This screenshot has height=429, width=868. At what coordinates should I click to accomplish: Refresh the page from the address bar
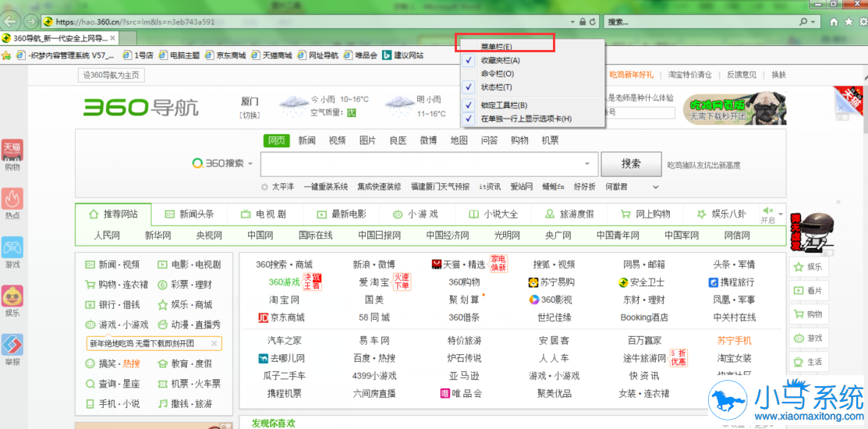593,22
